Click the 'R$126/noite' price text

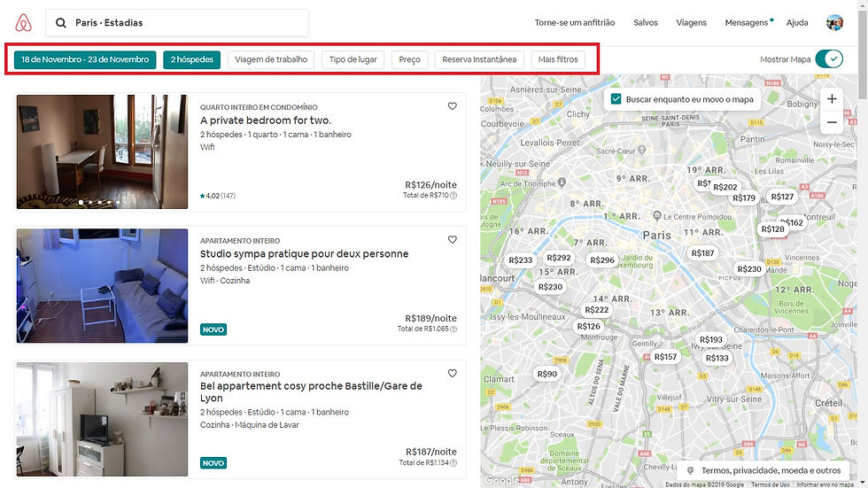430,185
